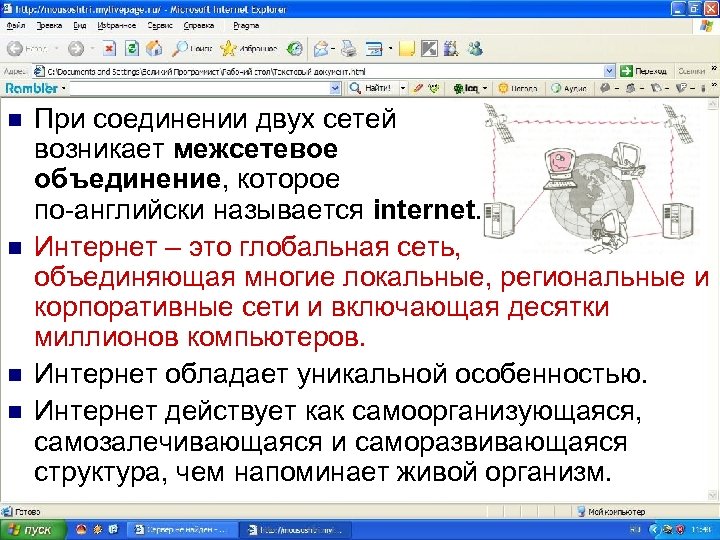Switch to the http://mouseshtri taskbar window
Image resolution: width=720 pixels, height=540 pixels.
(295, 529)
